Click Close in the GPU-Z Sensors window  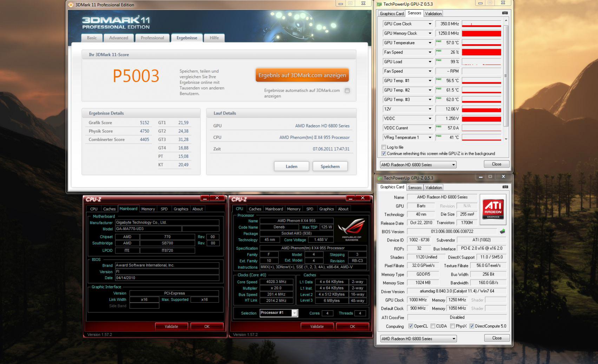coord(497,164)
